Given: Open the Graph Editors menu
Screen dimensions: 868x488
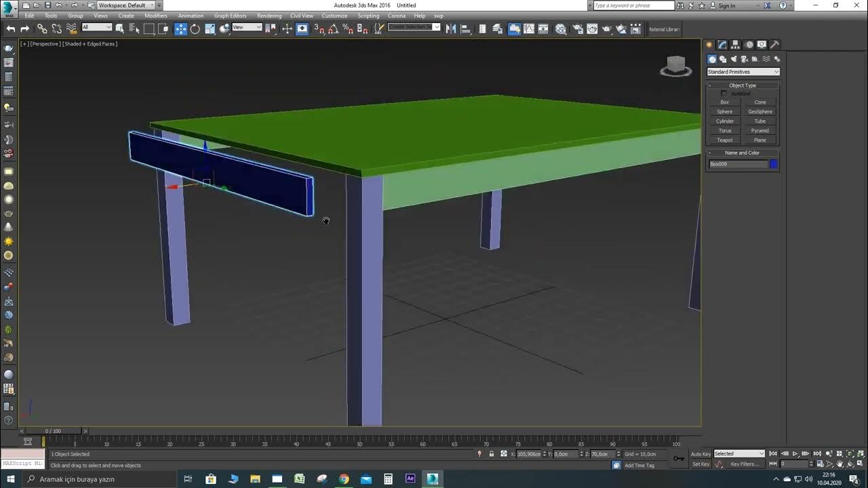Looking at the screenshot, I should pyautogui.click(x=231, y=16).
